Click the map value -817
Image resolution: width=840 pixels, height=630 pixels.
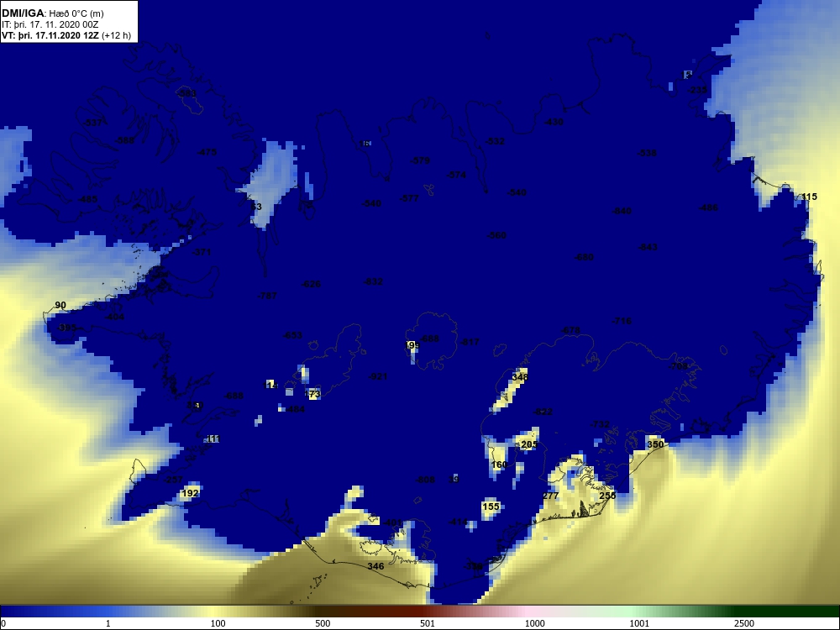click(x=470, y=343)
